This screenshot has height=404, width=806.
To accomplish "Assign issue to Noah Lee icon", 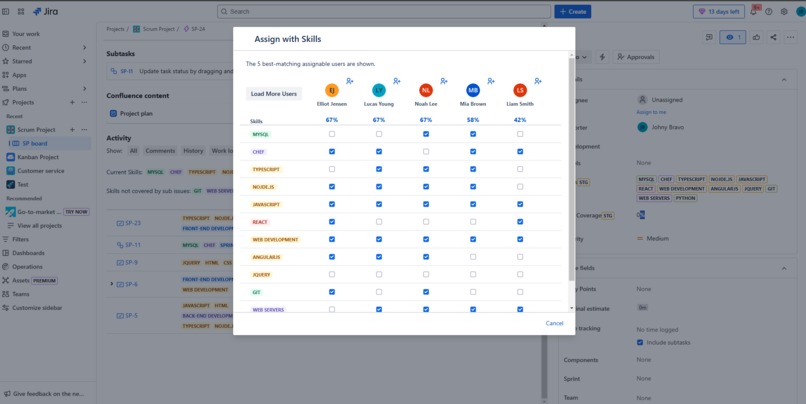I will (444, 81).
